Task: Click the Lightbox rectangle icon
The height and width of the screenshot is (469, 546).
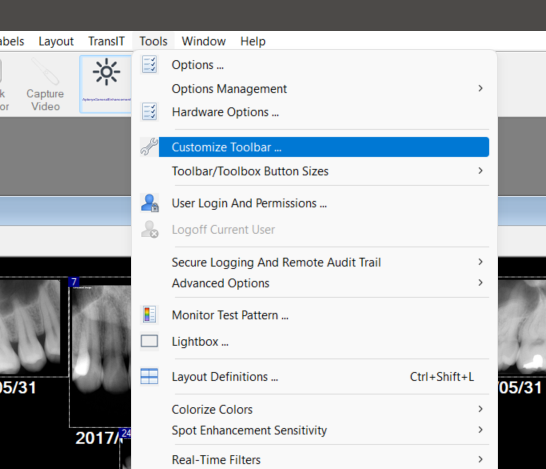Action: pos(149,341)
